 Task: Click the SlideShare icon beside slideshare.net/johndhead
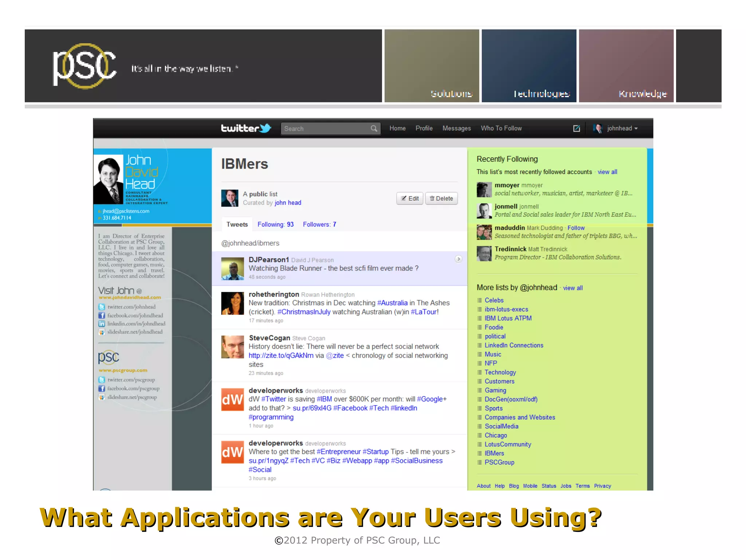click(102, 332)
